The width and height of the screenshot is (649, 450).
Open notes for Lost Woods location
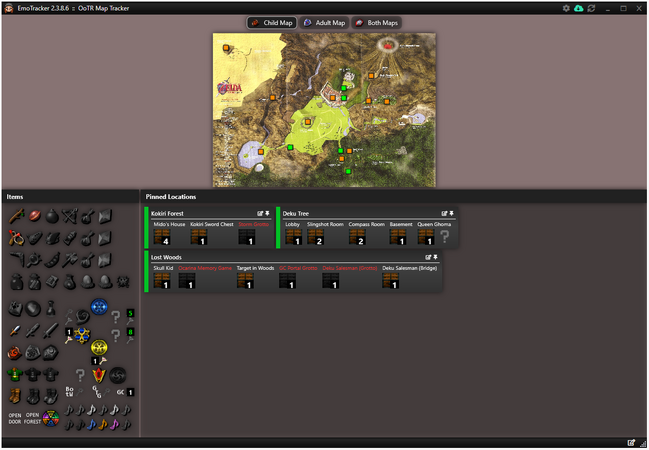pyautogui.click(x=429, y=257)
